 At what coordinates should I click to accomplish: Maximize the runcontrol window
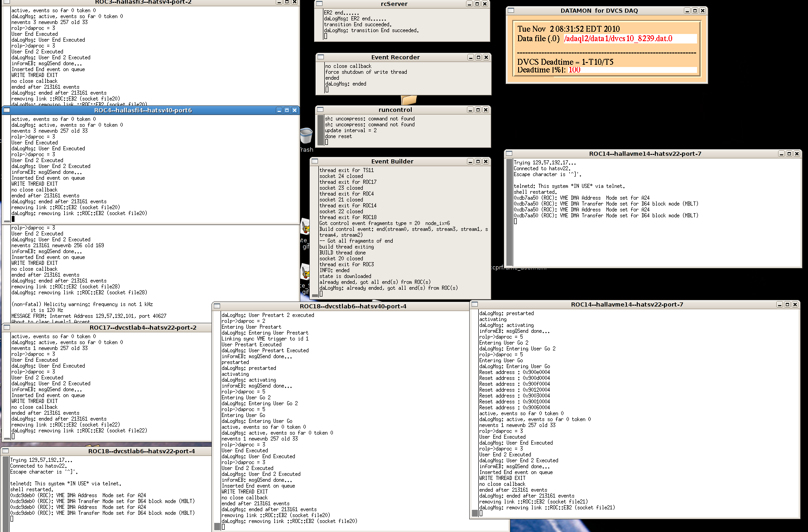tap(478, 110)
